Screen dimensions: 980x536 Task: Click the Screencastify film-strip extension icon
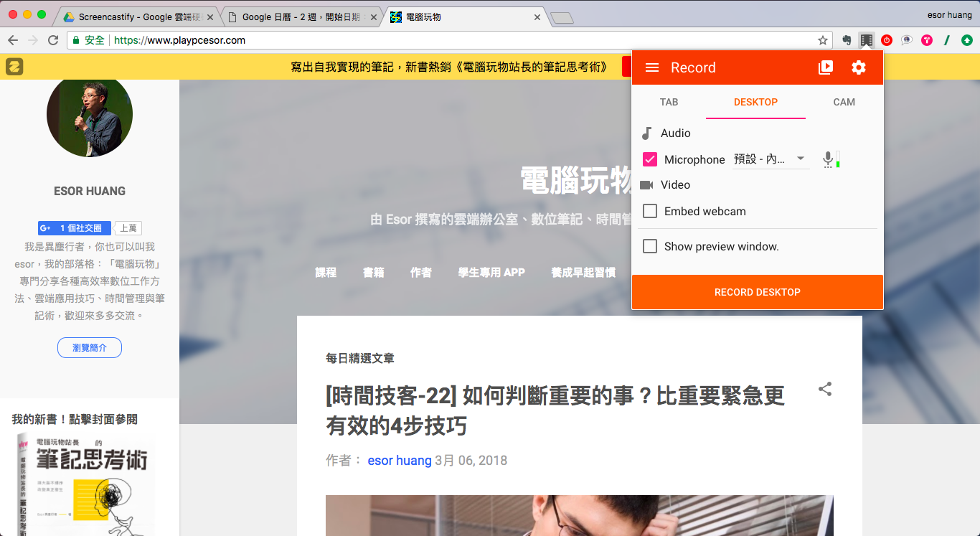pos(867,40)
